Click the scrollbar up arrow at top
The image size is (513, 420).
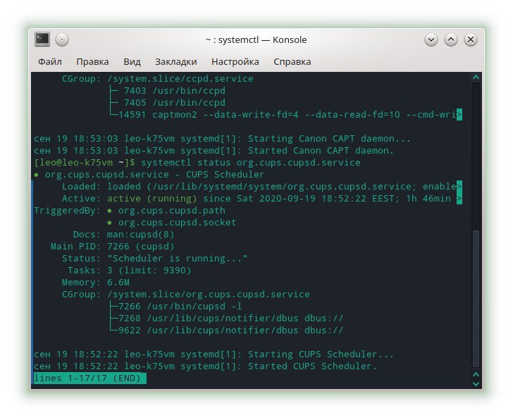[x=476, y=78]
